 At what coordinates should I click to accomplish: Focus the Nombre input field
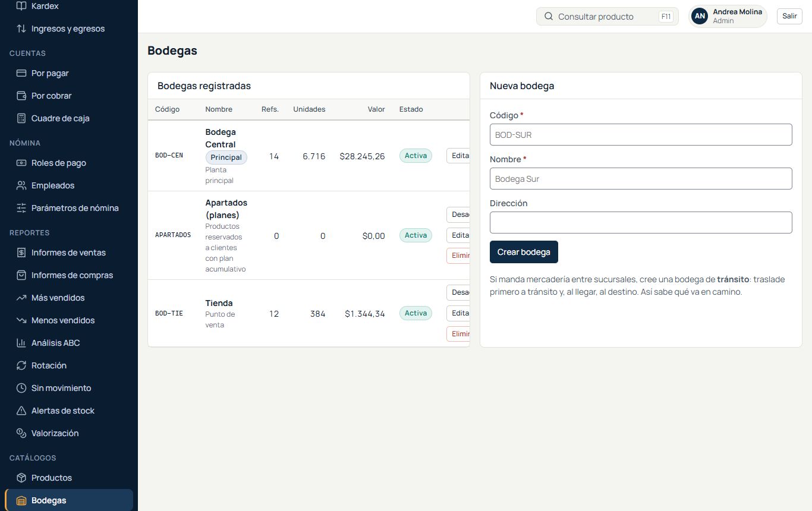click(641, 178)
